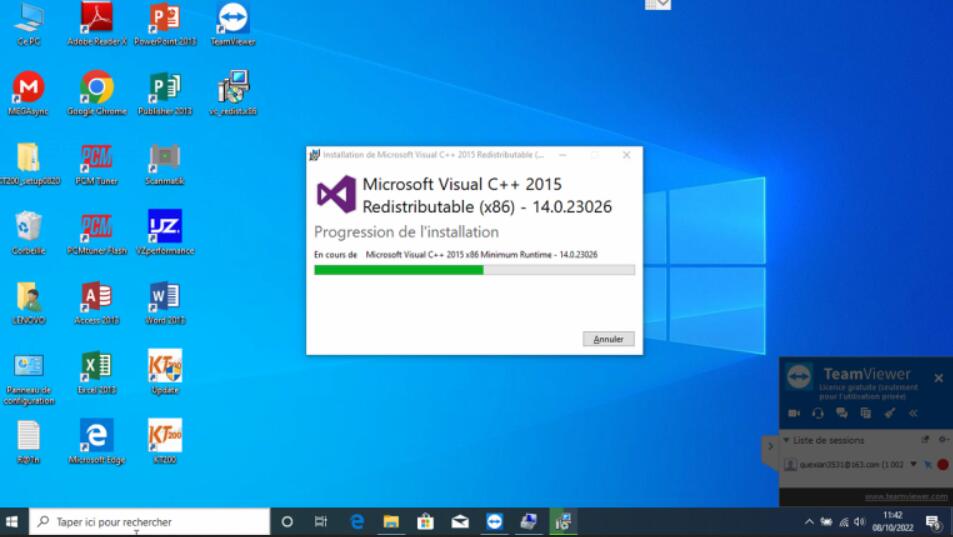This screenshot has height=537, width=953.
Task: Detach the session list panel
Action: 925,439
